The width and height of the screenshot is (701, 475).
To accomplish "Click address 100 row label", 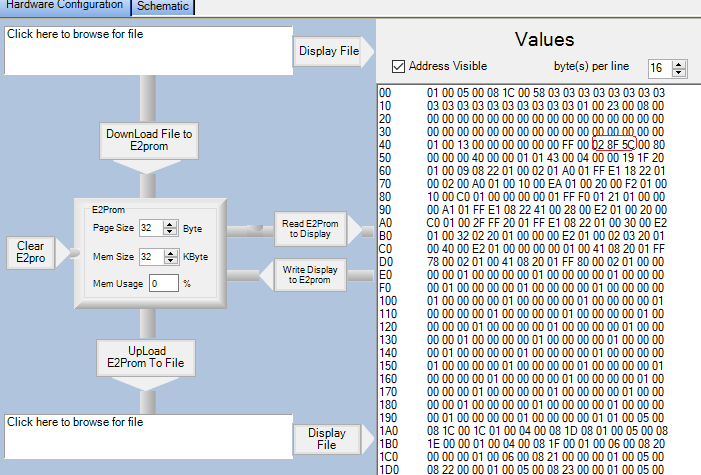I will [388, 301].
